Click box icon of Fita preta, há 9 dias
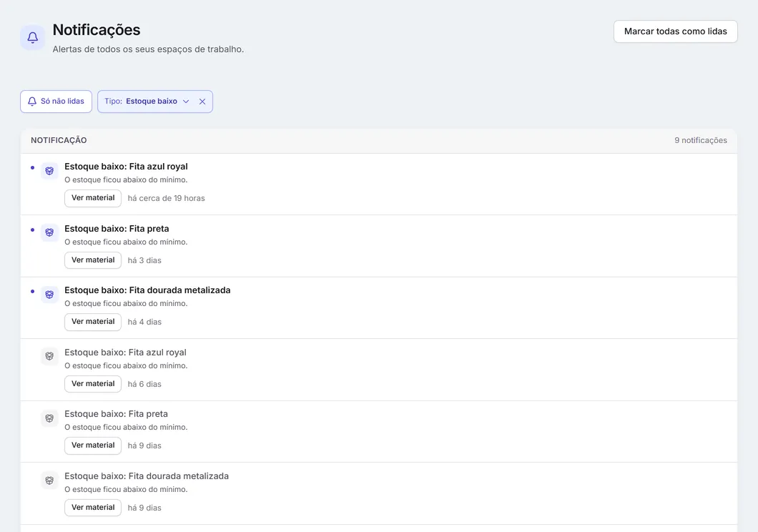Image resolution: width=758 pixels, height=532 pixels. coord(49,418)
